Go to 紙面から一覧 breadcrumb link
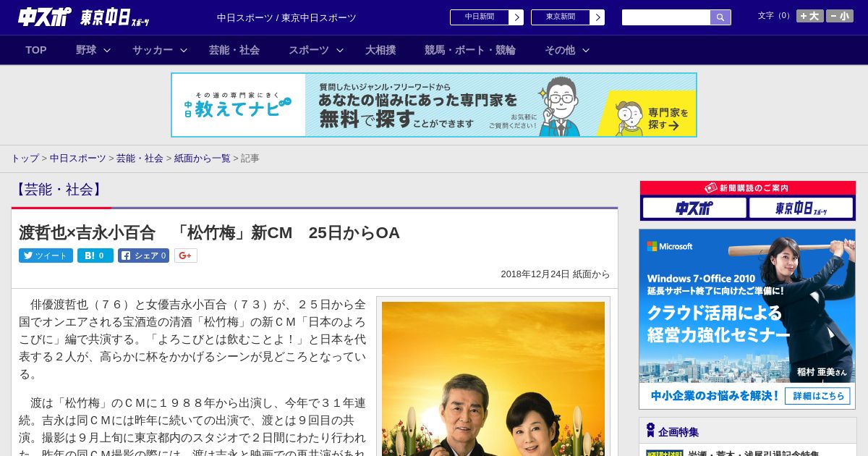This screenshot has width=868, height=456. 203,158
